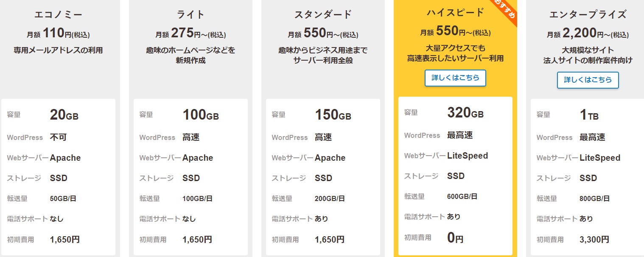Click the 320GB capacity value
Viewport: 644px width, 257px height.
click(x=465, y=113)
